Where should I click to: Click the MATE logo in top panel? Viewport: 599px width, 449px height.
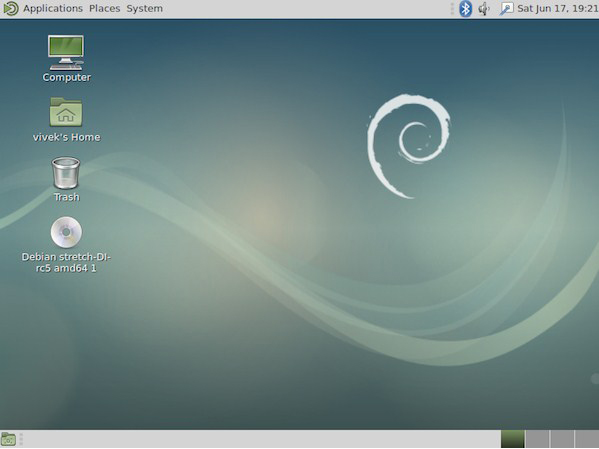[10, 8]
